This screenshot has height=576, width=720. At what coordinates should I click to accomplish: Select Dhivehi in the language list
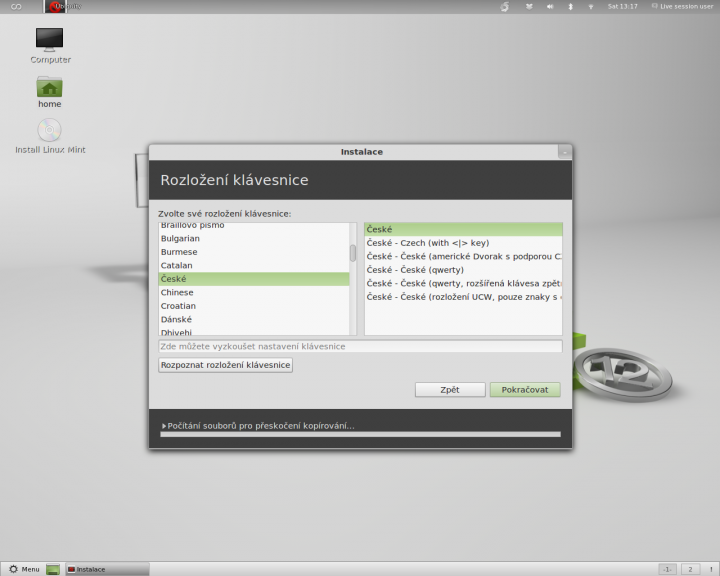tap(253, 331)
